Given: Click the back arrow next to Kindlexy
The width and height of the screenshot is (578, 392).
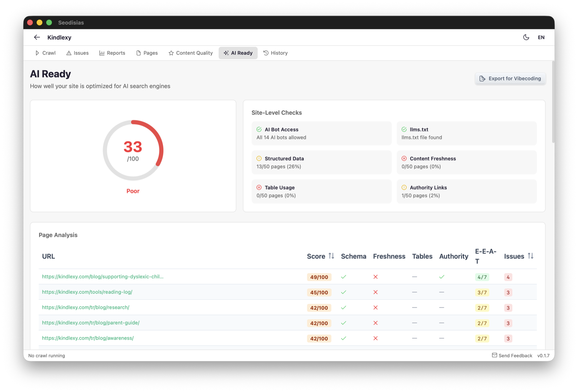Looking at the screenshot, I should click(x=37, y=37).
